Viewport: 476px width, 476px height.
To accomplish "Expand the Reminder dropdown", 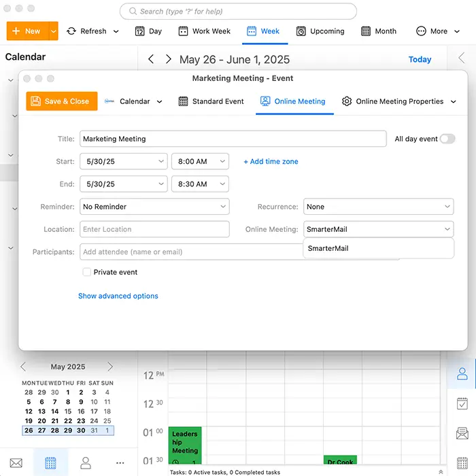I will (x=154, y=207).
